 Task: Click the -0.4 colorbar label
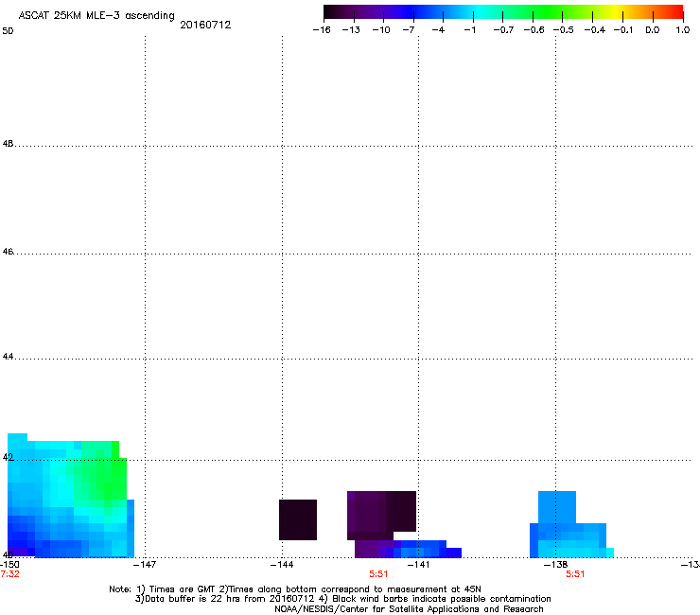(x=595, y=30)
